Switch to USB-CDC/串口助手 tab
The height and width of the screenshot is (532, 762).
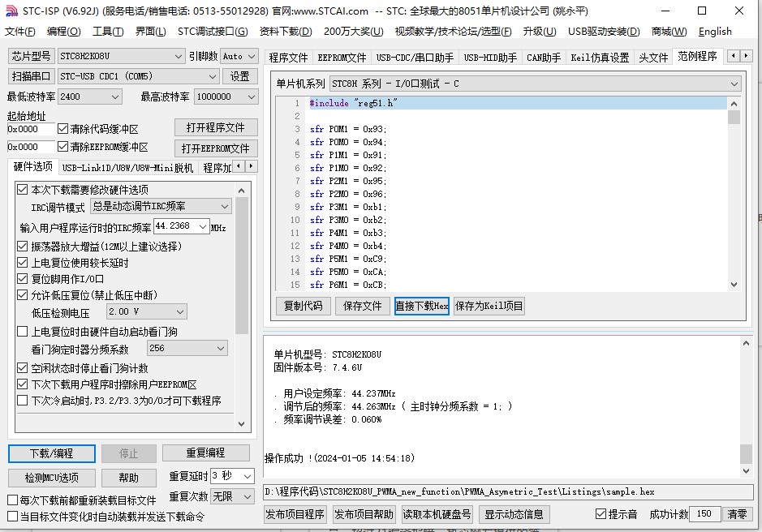coord(415,58)
